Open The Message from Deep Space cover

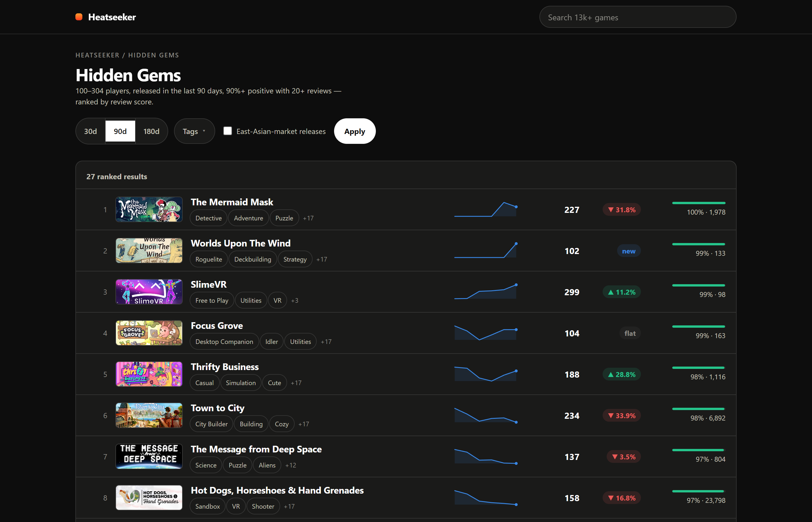point(149,456)
